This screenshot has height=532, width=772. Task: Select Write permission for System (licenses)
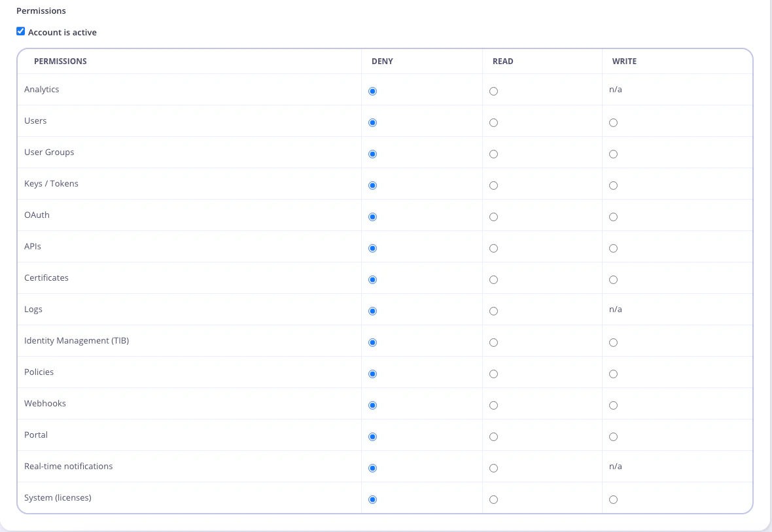click(613, 499)
